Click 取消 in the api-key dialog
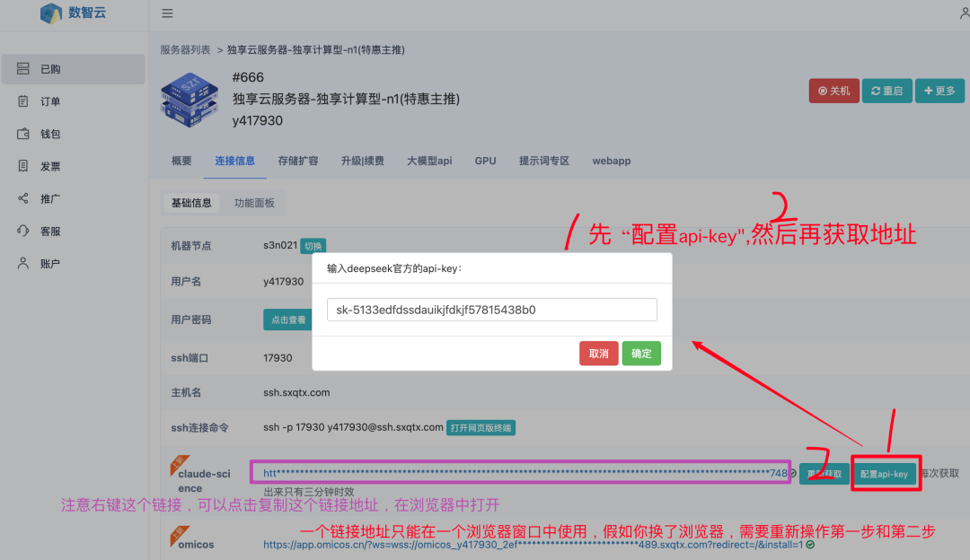Viewport: 970px width, 560px height. [598, 354]
